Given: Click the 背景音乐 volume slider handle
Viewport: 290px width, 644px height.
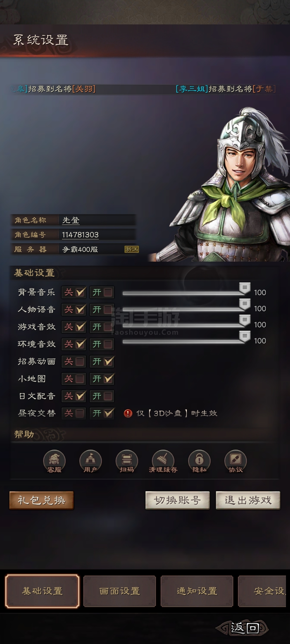Looking at the screenshot, I should (245, 288).
